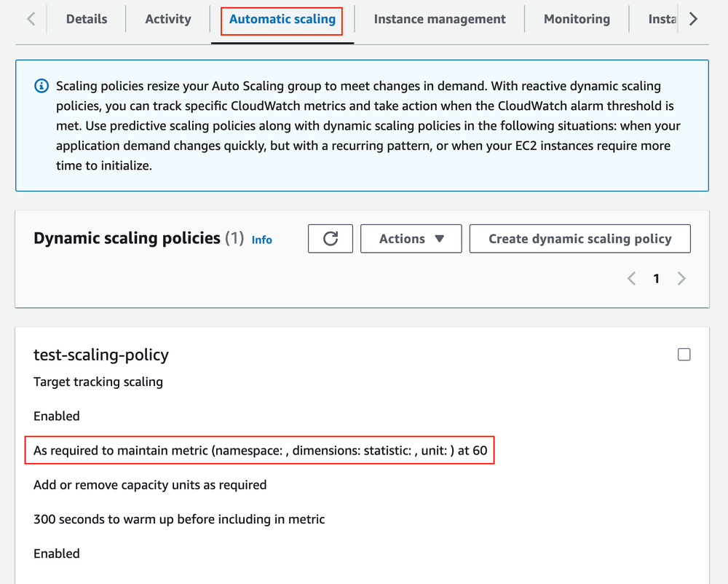Click Create dynamic scaling policy
Screen dimensions: 728x584
point(580,238)
